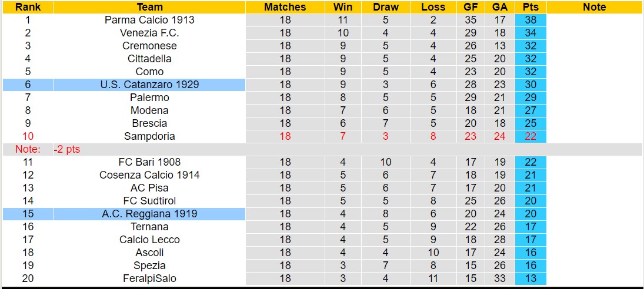Sort by the Pts column header
This screenshot has height=289, width=644.
point(530,7)
